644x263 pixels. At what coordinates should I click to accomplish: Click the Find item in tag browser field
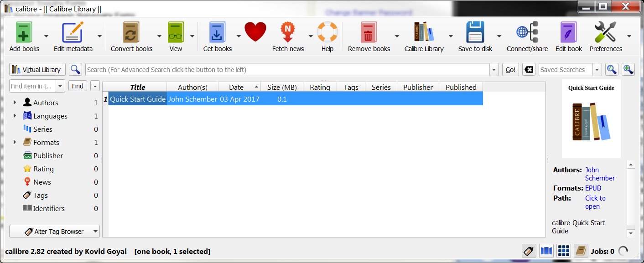(x=33, y=86)
